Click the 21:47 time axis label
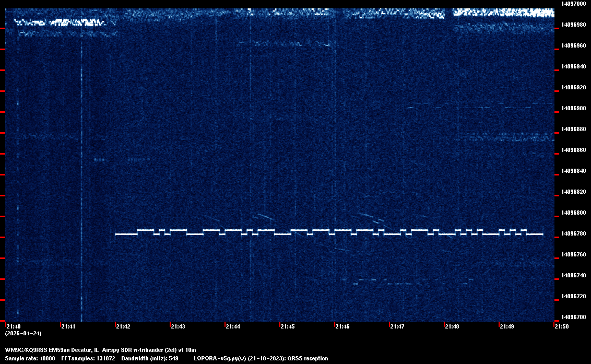 click(397, 327)
